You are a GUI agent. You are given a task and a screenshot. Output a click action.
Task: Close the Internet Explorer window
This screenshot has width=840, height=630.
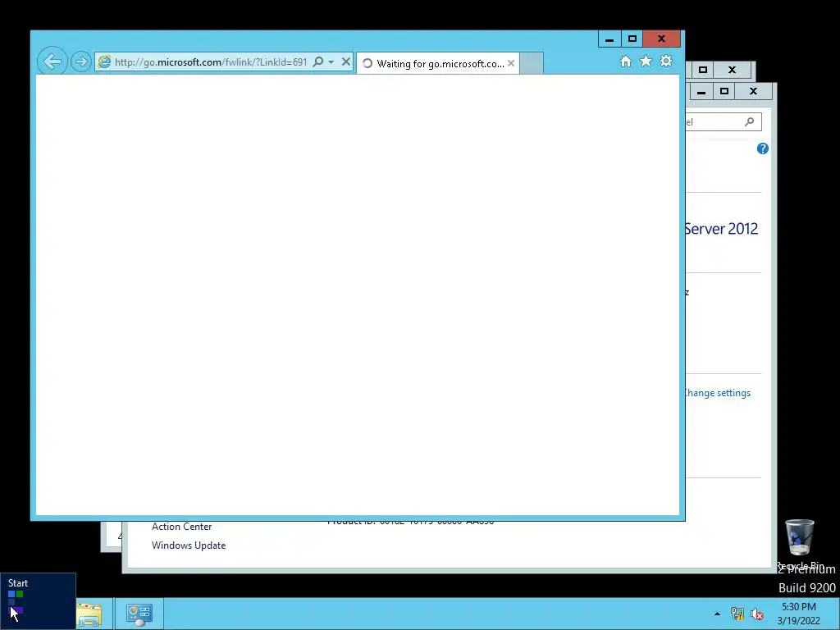(x=662, y=39)
